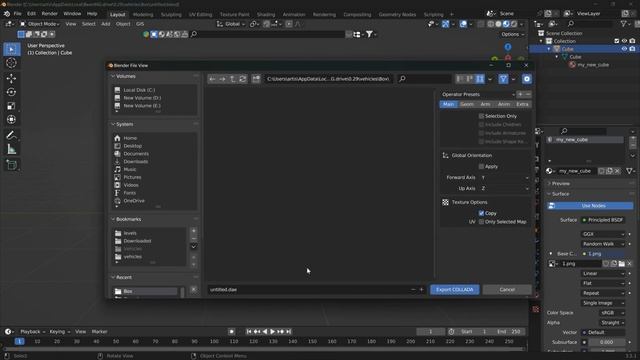This screenshot has height=360, width=640.
Task: Go forward in file browser
Action: [222, 79]
